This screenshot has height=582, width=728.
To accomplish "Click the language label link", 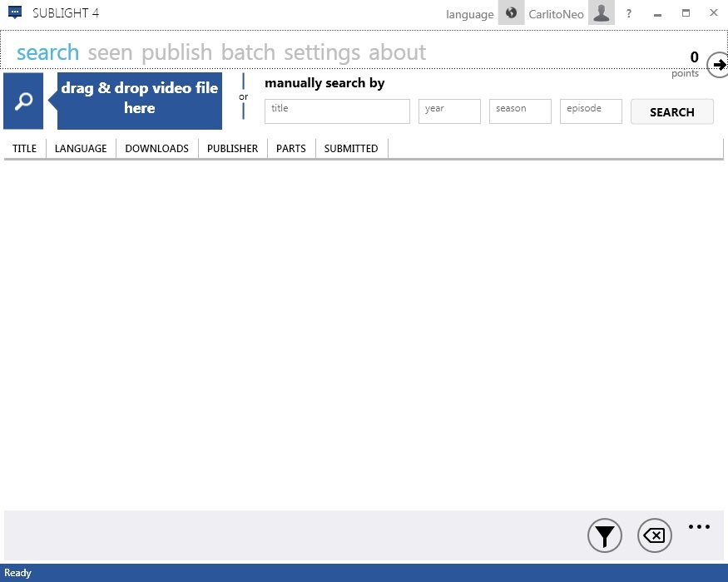I will (x=469, y=14).
